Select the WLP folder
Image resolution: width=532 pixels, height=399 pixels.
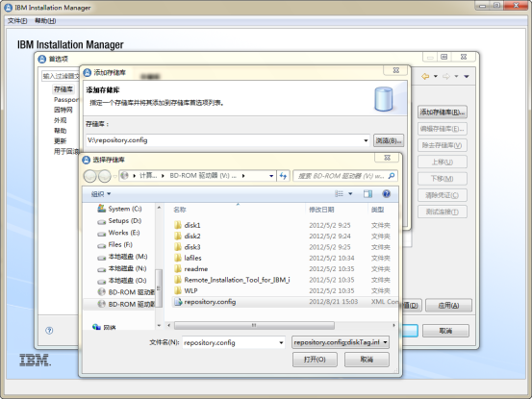coord(186,290)
